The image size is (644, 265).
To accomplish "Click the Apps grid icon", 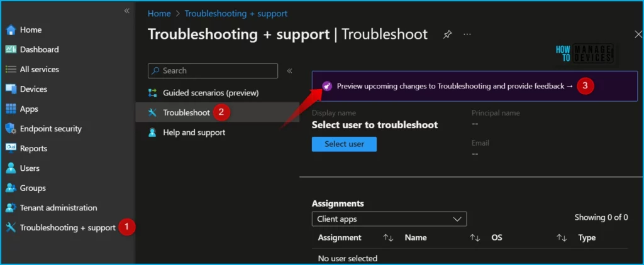I will coord(11,109).
